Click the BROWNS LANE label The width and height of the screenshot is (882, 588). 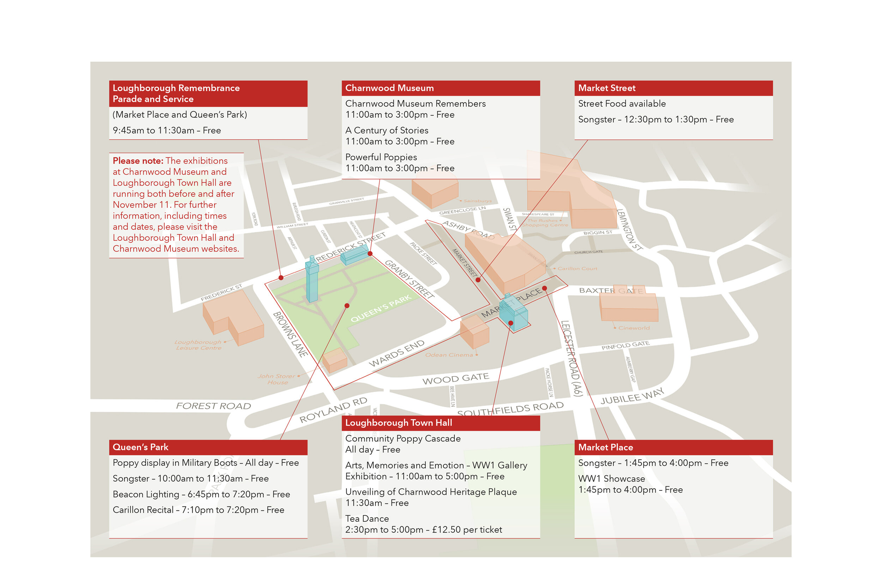tap(290, 334)
